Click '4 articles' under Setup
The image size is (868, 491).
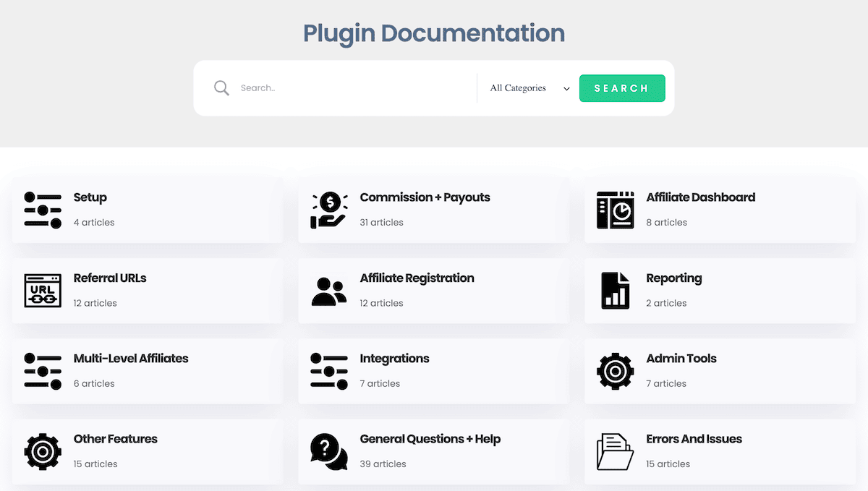click(x=94, y=223)
